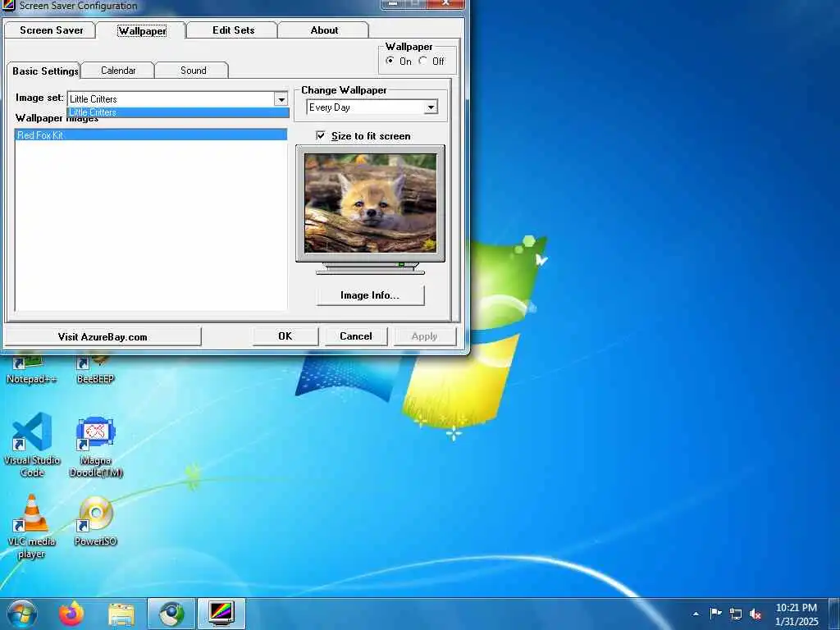840x630 pixels.
Task: Launch Visual Studio Code desktop icon
Action: click(32, 445)
